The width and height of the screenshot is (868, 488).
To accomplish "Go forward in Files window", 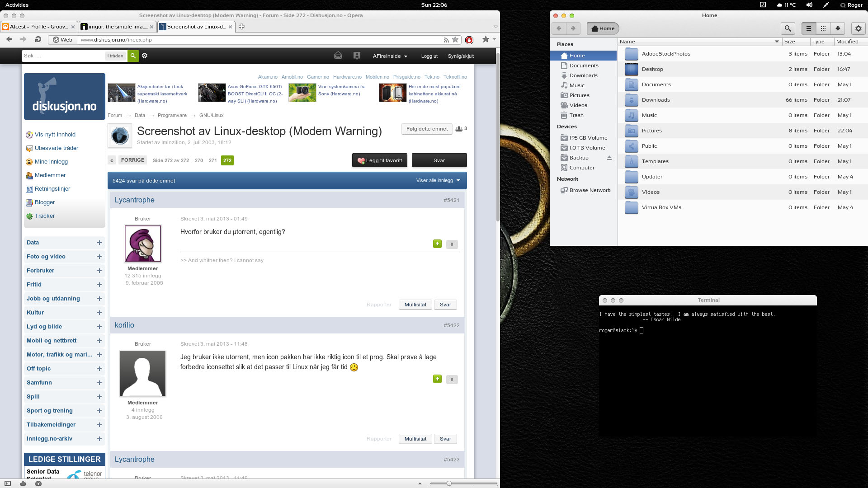I will (573, 28).
